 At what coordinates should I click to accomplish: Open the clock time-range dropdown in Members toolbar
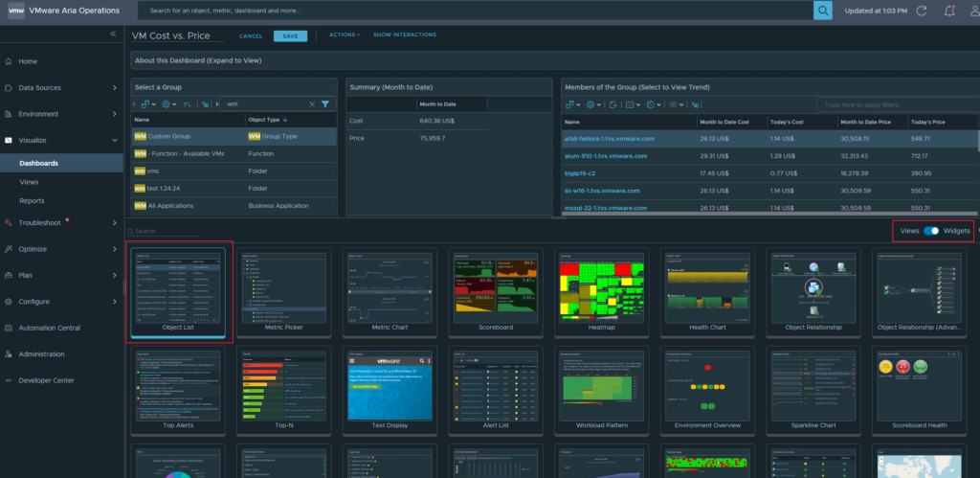tap(654, 104)
